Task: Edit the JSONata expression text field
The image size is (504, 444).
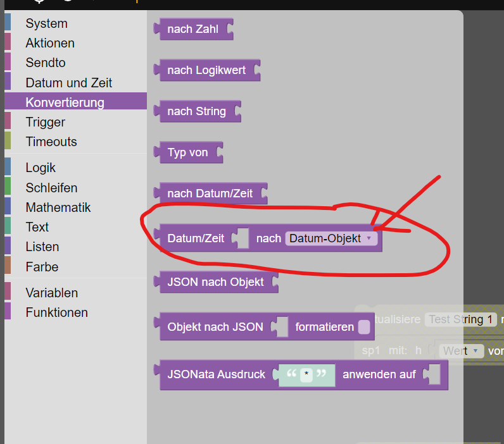Action: point(306,374)
